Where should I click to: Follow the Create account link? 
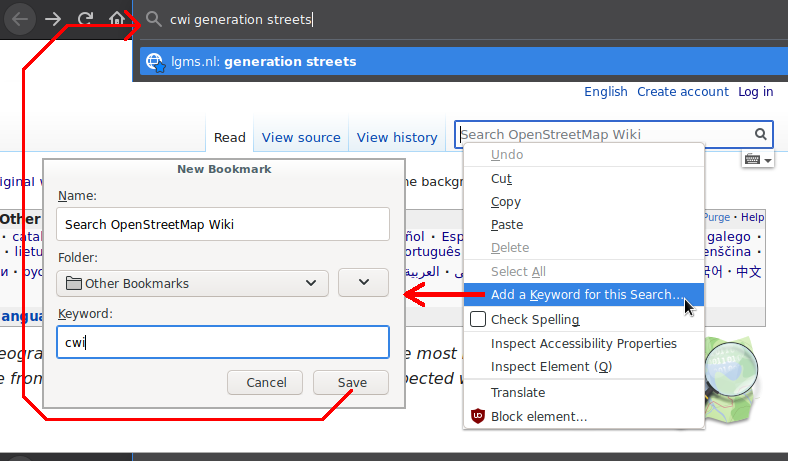(x=683, y=91)
